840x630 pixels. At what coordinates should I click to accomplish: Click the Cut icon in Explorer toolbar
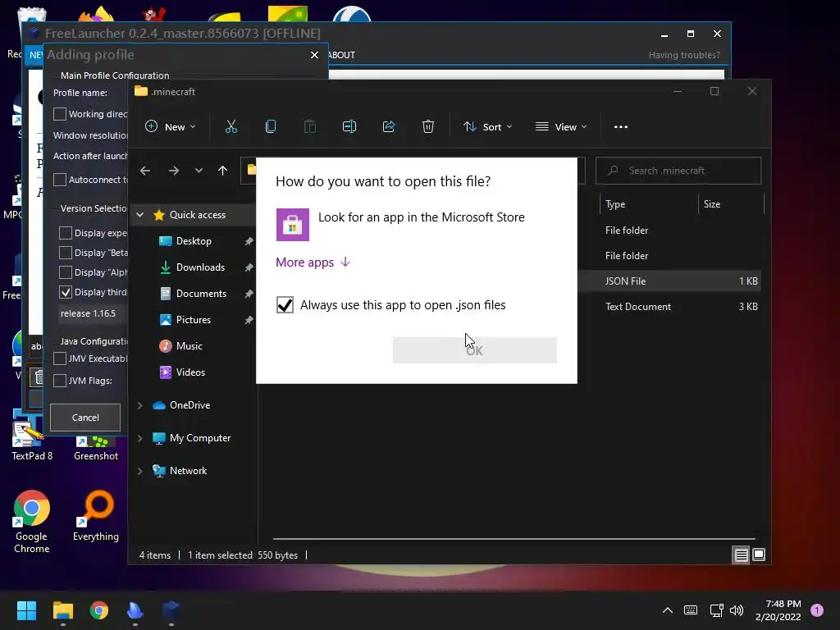(231, 127)
